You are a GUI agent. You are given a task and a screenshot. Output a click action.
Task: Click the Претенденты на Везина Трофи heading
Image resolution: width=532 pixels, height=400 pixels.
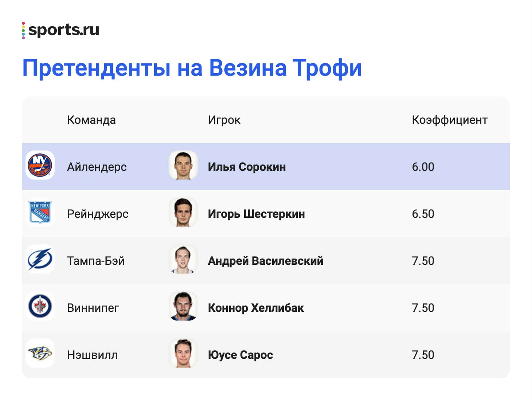pyautogui.click(x=192, y=68)
